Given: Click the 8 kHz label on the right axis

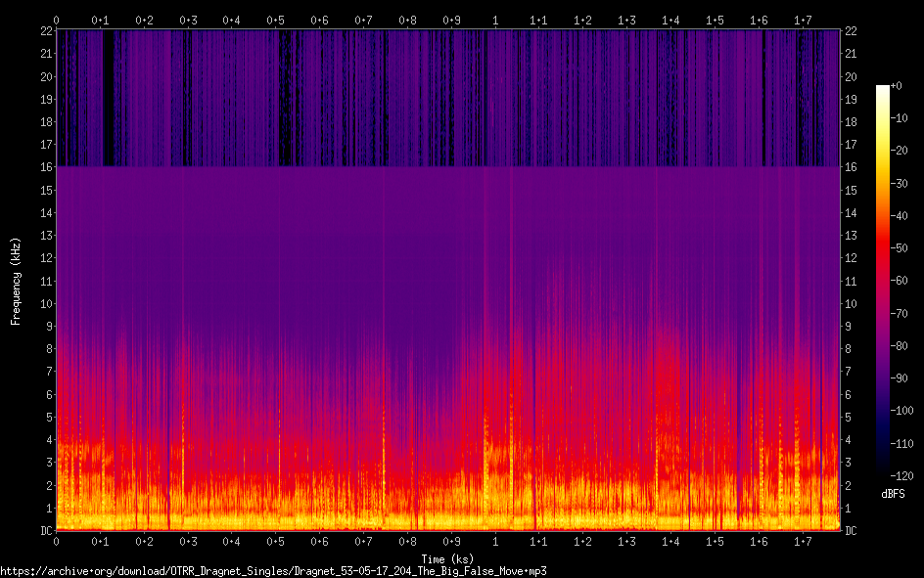Looking at the screenshot, I should click(x=849, y=349).
